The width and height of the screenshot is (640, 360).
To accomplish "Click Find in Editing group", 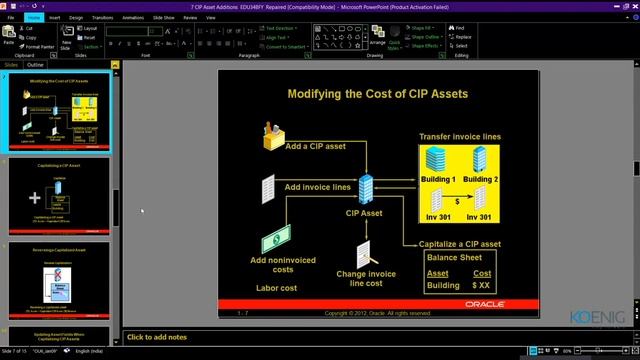I will pos(456,28).
